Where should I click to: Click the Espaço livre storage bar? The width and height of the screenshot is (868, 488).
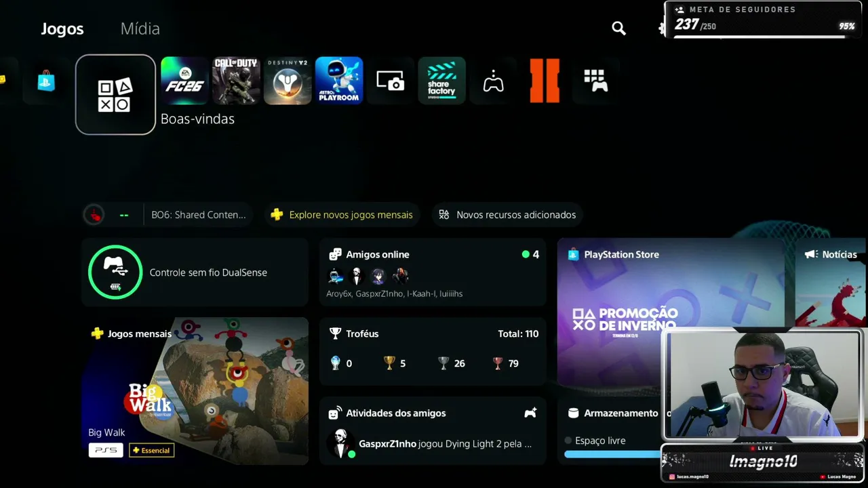click(x=612, y=454)
